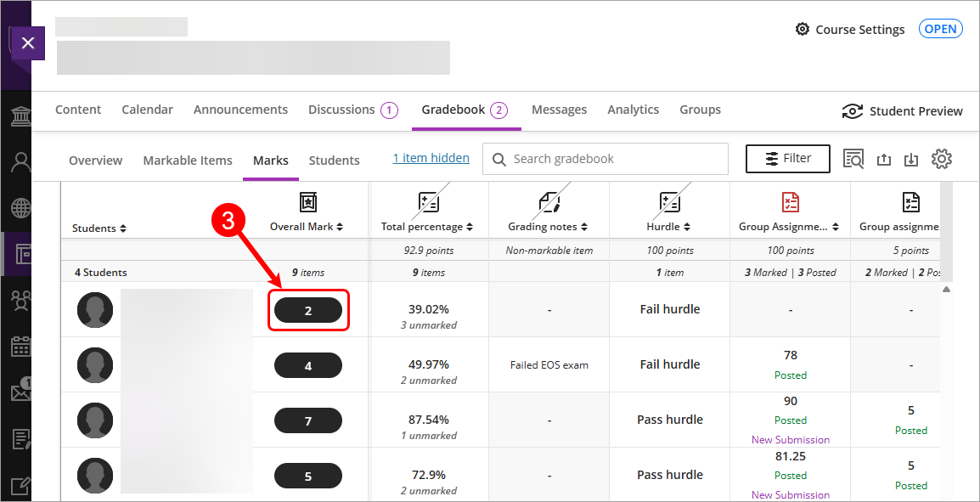Open the '1 item hidden' link

(x=431, y=158)
